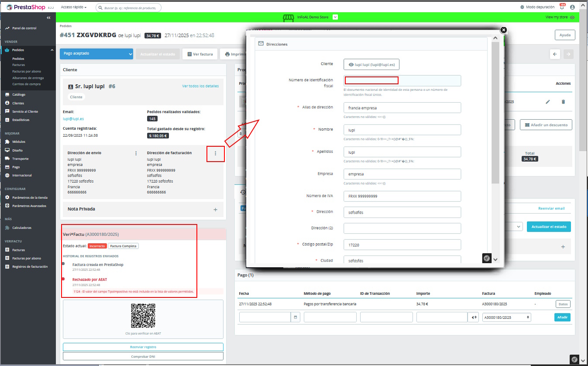
Task: Open the Pago aceptado status dropdown
Action: 96,54
